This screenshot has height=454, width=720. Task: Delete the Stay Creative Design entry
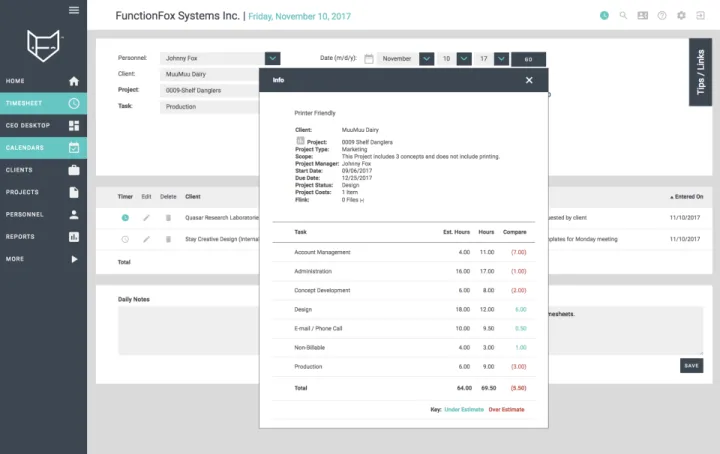tap(168, 239)
